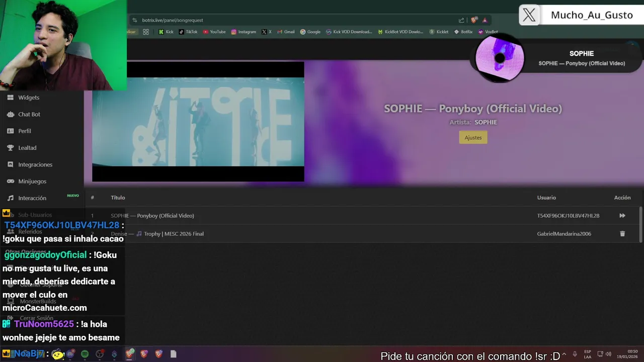Click the Chat Bot robot icon
Image resolution: width=644 pixels, height=362 pixels.
[10, 114]
